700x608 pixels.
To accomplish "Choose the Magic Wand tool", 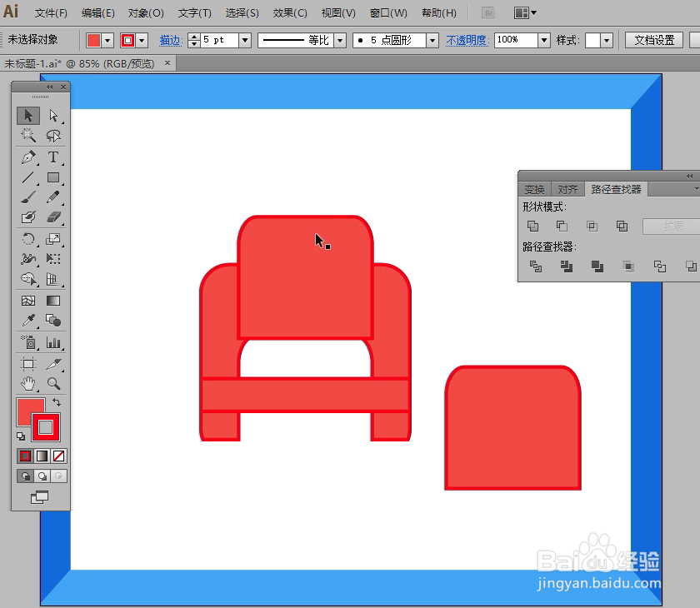I will 28,135.
